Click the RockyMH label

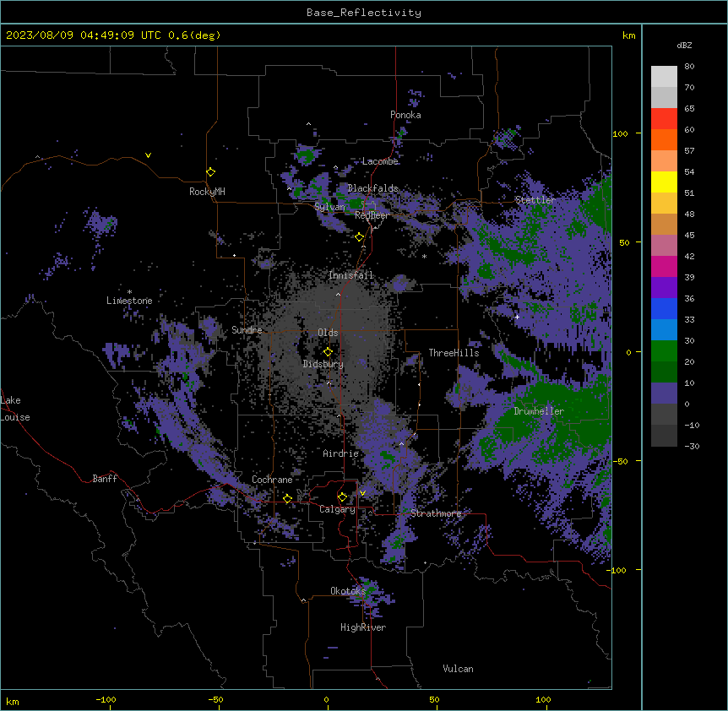point(207,192)
